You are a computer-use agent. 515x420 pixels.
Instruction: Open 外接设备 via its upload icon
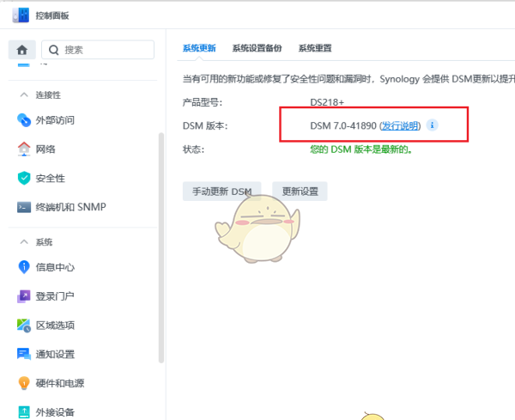(24, 411)
